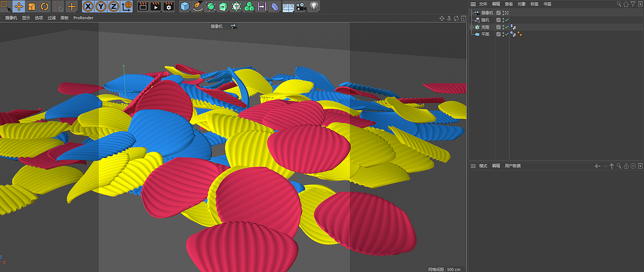This screenshot has width=644, height=272.
Task: Click the live selection tool icon
Action: click(6, 7)
